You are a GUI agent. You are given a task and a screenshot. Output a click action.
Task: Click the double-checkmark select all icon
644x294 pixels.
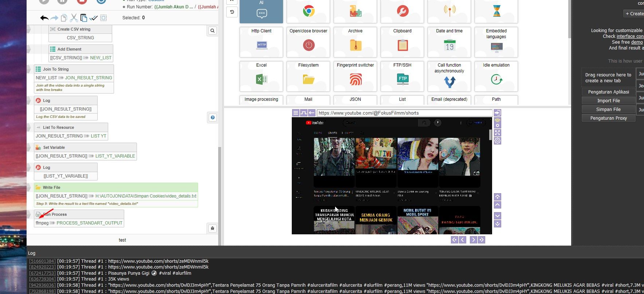94,18
